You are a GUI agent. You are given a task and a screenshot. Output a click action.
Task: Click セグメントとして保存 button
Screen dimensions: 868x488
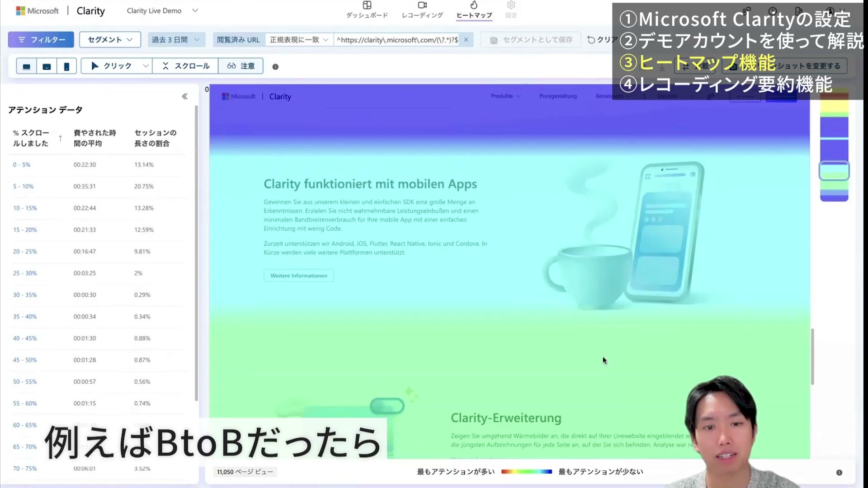coord(532,40)
